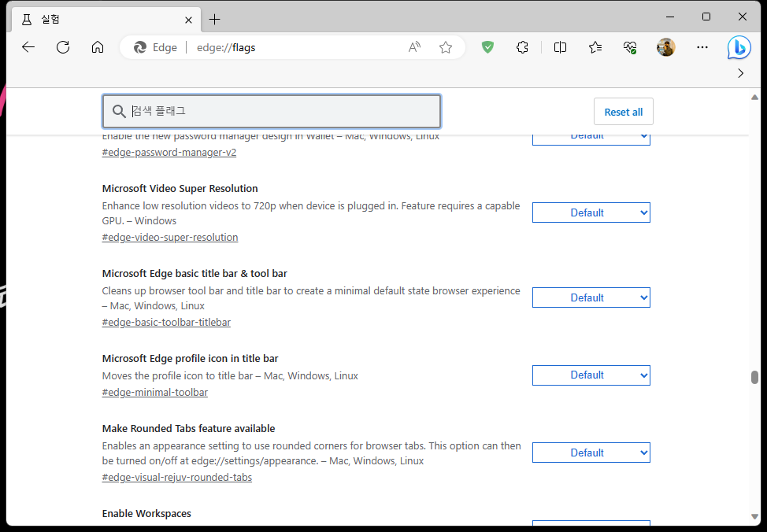Activate the Read aloud icon
Viewport: 767px width, 532px height.
[x=414, y=47]
